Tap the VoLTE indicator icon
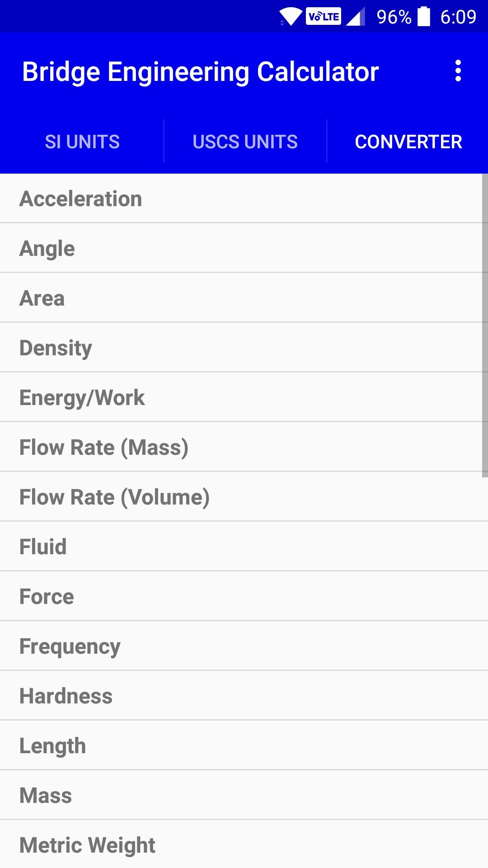 pyautogui.click(x=324, y=17)
